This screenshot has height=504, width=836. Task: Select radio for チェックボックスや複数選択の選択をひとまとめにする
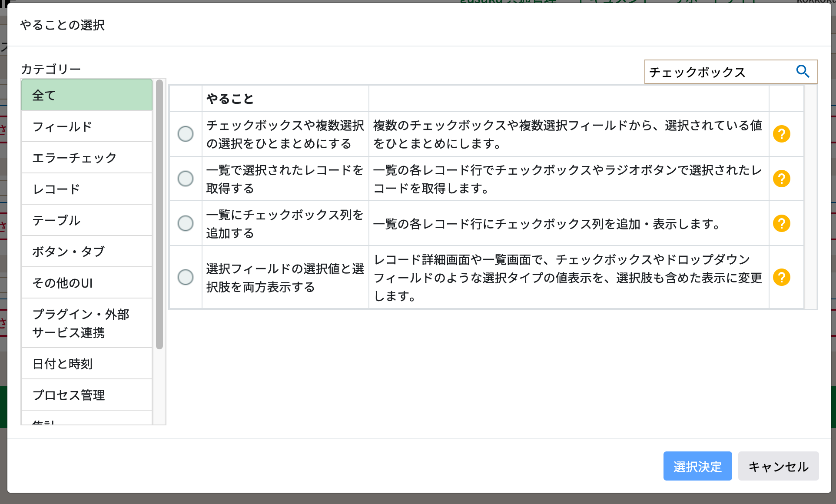click(x=186, y=134)
